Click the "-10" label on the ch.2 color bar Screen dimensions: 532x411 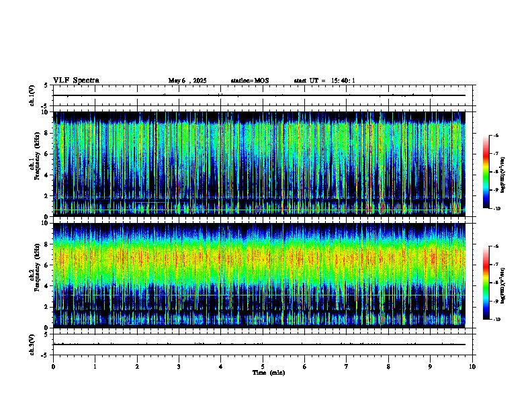tap(496, 320)
